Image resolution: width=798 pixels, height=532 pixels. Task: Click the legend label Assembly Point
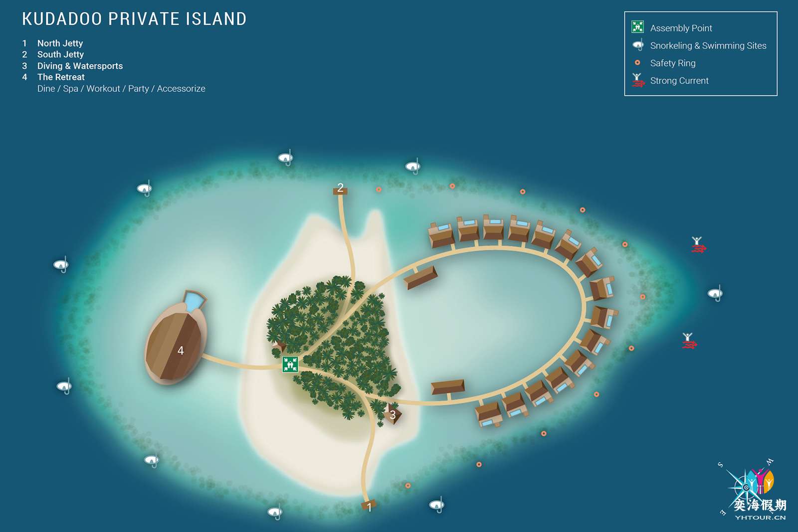[x=681, y=28]
